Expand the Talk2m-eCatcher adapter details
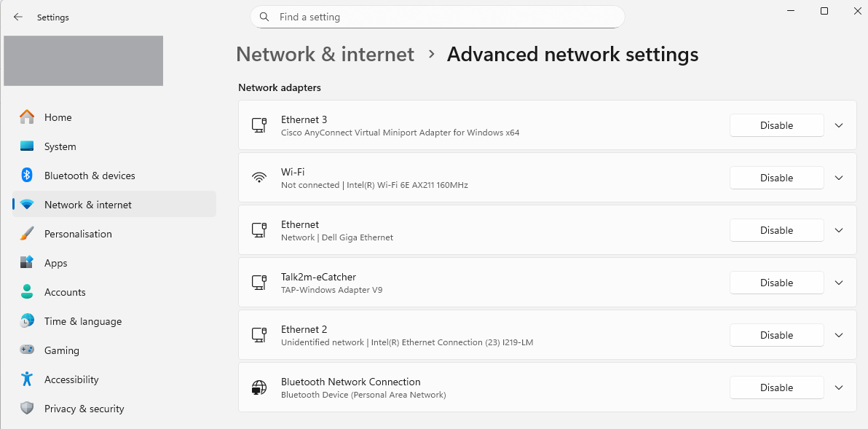 pyautogui.click(x=839, y=283)
